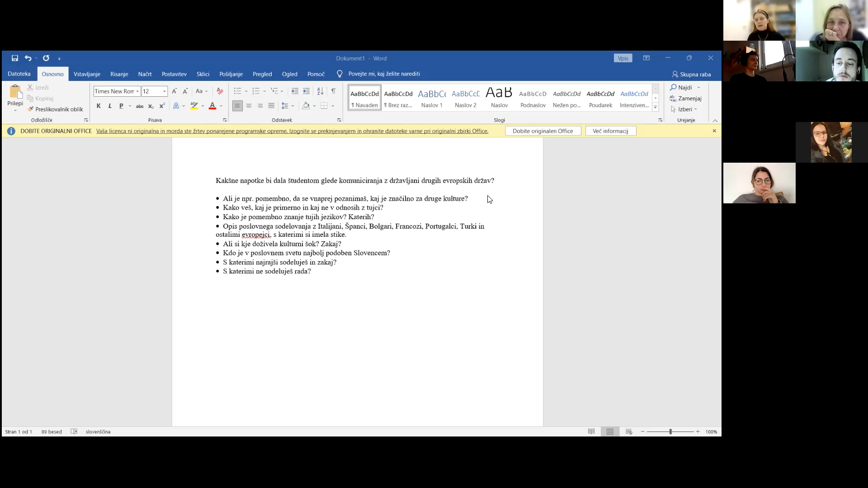Click Najdi to search document
868x488 pixels.
click(681, 88)
